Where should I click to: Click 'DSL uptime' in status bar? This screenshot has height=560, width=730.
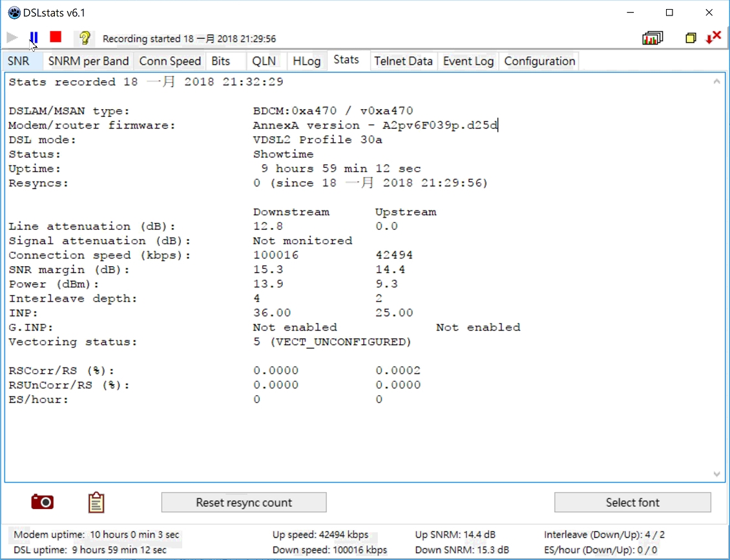pos(90,550)
